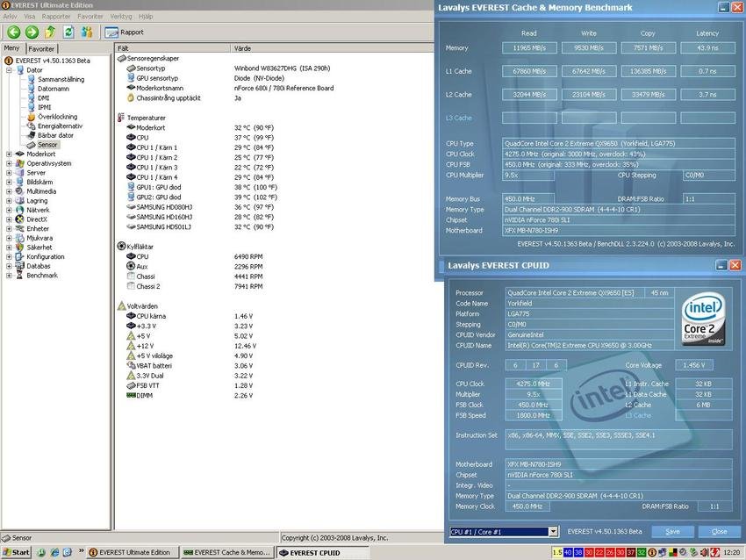
Task: Select Sammanställning under Dator
Action: tap(61, 80)
